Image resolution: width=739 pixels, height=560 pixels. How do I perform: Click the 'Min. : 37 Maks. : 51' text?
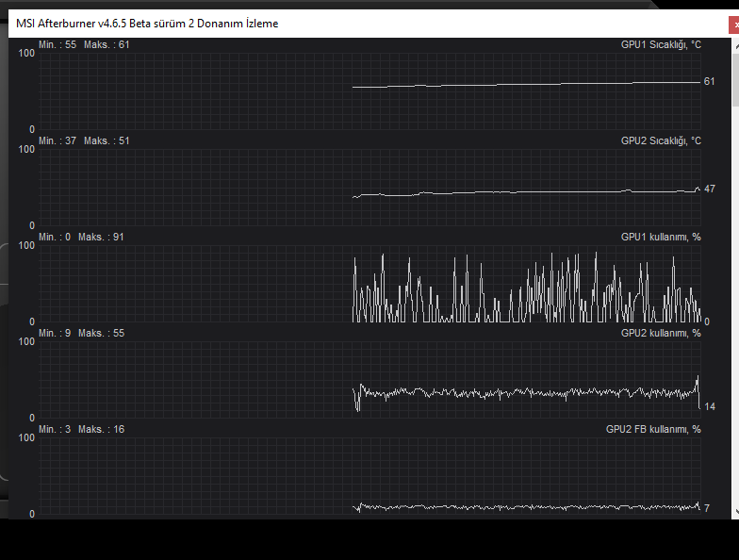pyautogui.click(x=84, y=141)
